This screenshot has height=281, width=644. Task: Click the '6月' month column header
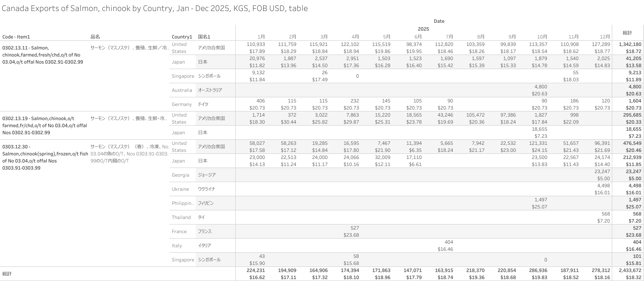pyautogui.click(x=418, y=37)
